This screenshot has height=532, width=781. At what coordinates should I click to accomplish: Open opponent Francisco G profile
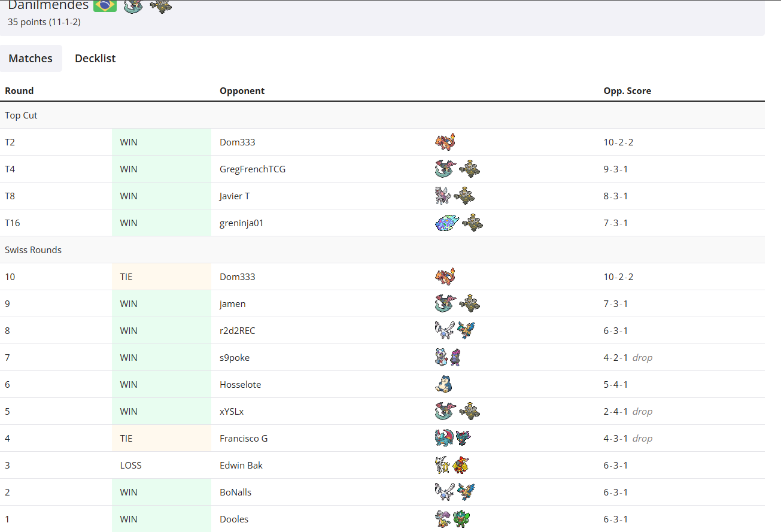244,438
